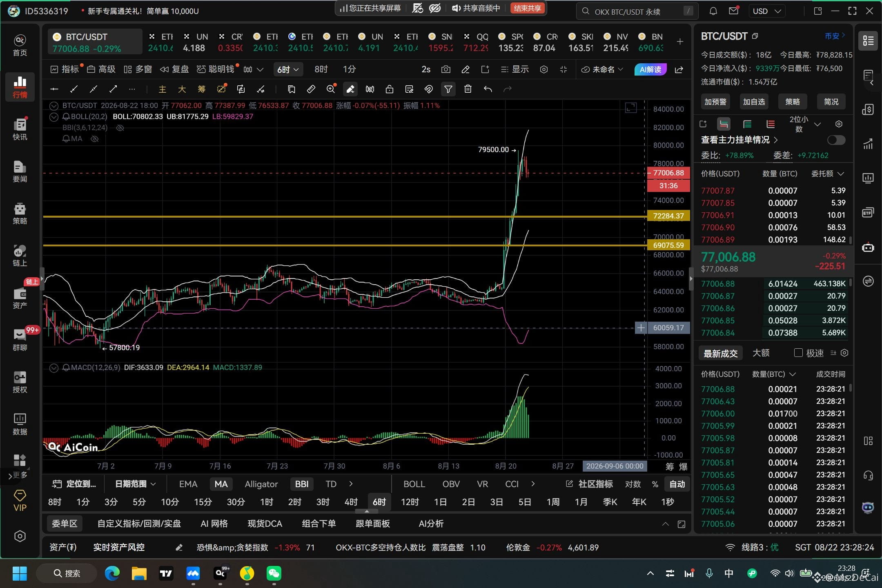882x588 pixels.
Task: Open the USD currency dropdown
Action: 767,11
